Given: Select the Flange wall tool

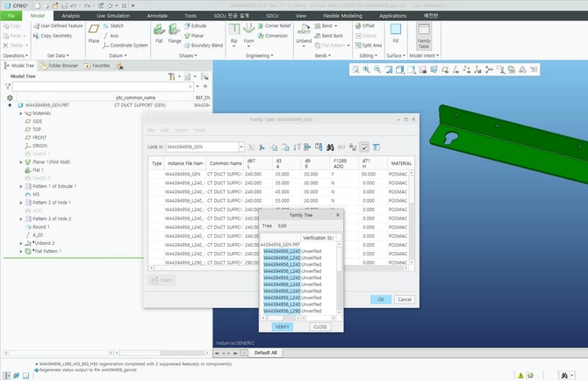Looking at the screenshot, I should coord(175,33).
